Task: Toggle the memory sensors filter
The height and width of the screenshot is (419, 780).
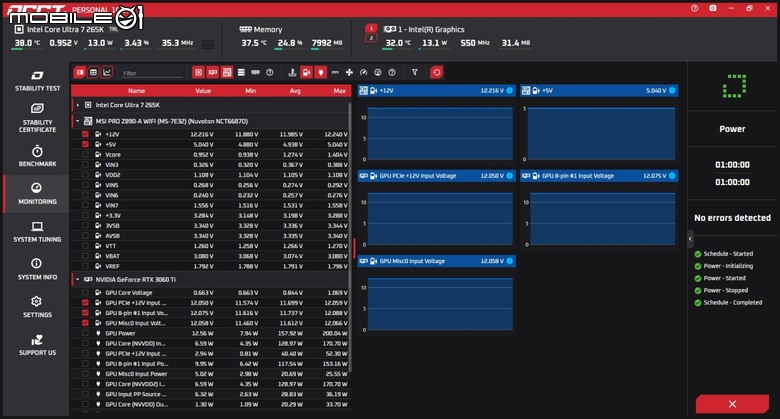Action: (x=255, y=73)
